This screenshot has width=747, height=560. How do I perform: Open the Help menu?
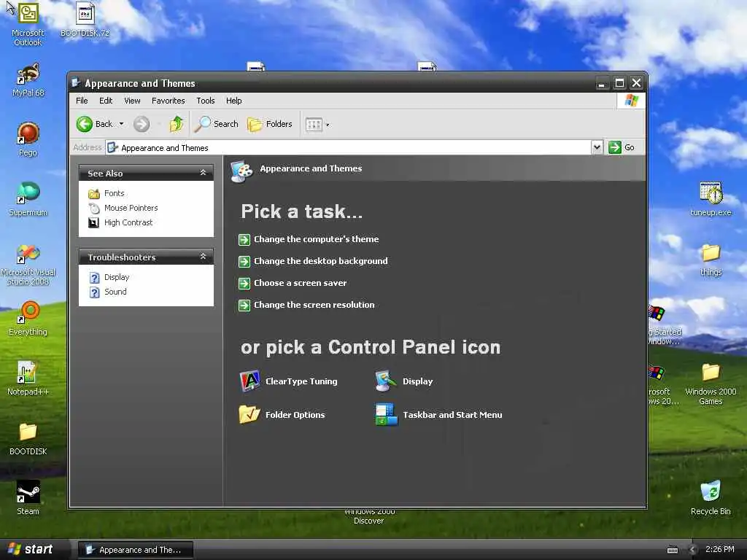[x=234, y=101]
